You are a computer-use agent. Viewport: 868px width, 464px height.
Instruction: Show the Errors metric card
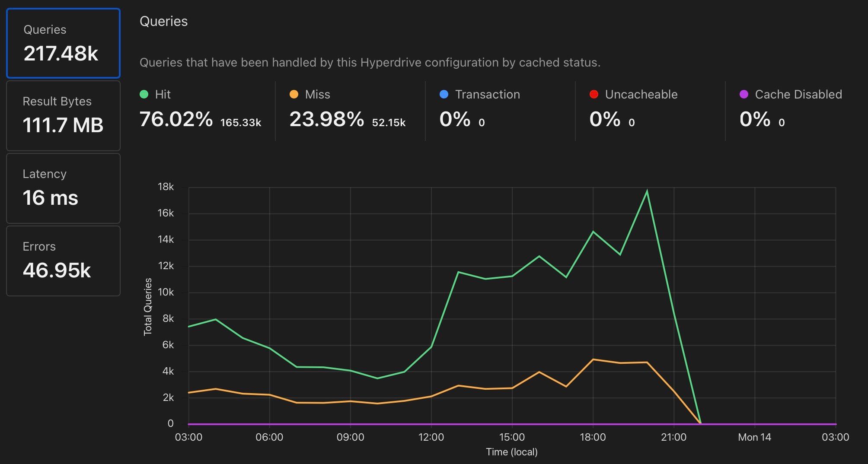point(63,261)
